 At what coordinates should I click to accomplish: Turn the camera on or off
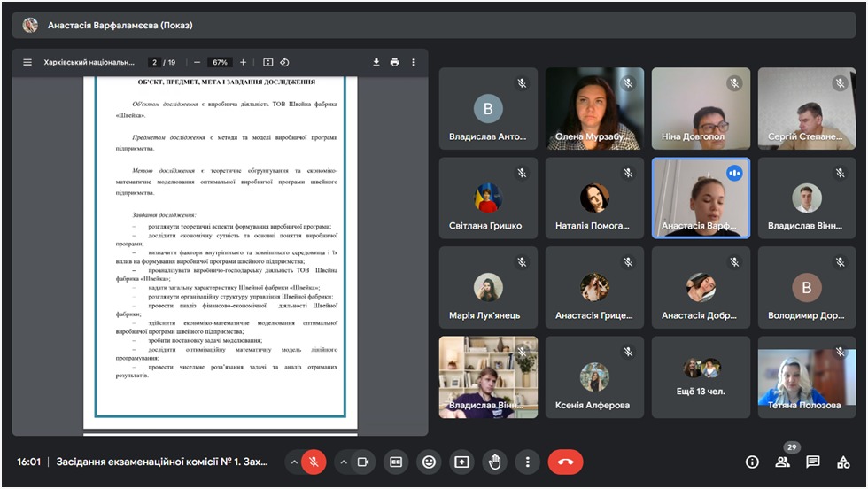[x=362, y=462]
